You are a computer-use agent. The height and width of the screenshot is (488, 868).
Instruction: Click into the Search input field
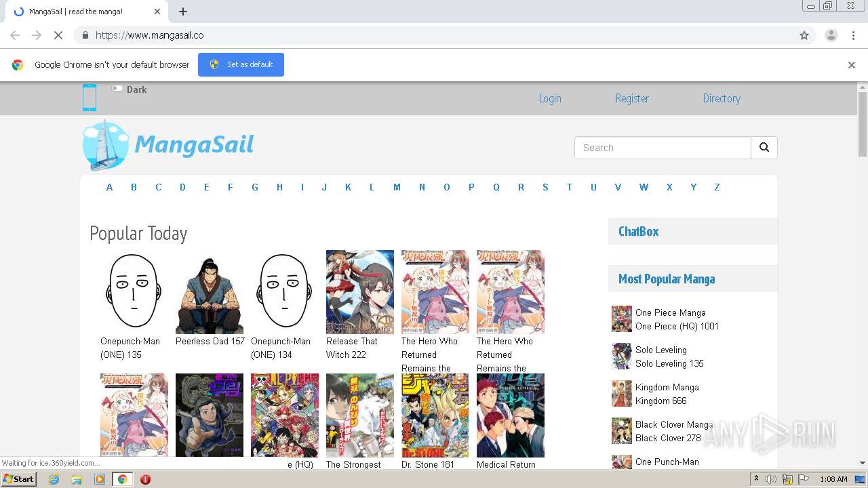point(663,148)
